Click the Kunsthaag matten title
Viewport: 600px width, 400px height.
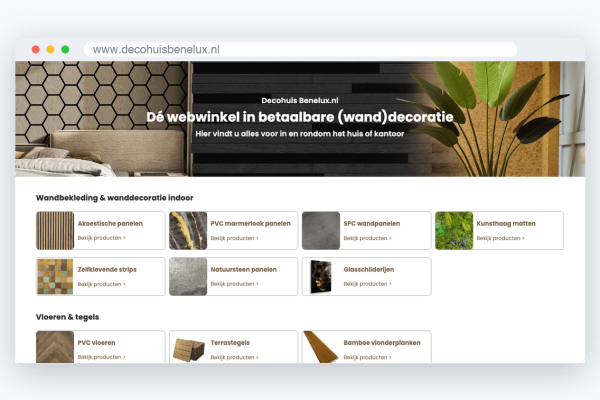click(x=506, y=224)
